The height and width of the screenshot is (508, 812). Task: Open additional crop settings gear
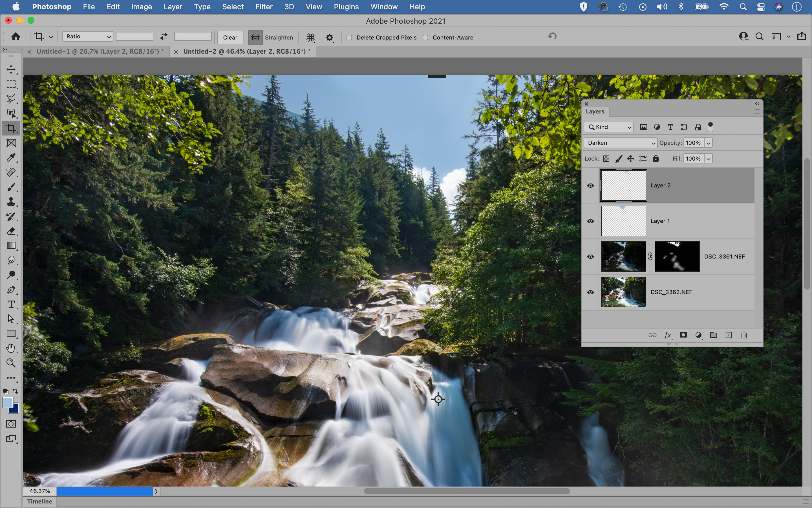tap(330, 37)
